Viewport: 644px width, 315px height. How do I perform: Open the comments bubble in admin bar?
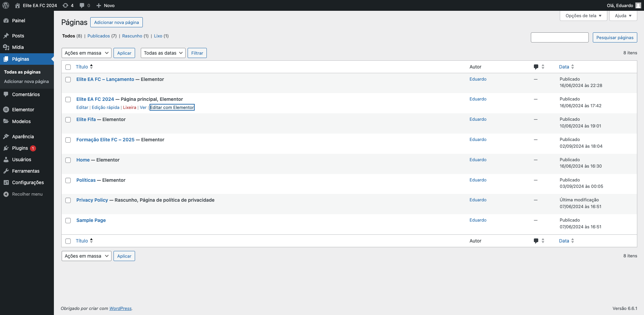pyautogui.click(x=82, y=5)
